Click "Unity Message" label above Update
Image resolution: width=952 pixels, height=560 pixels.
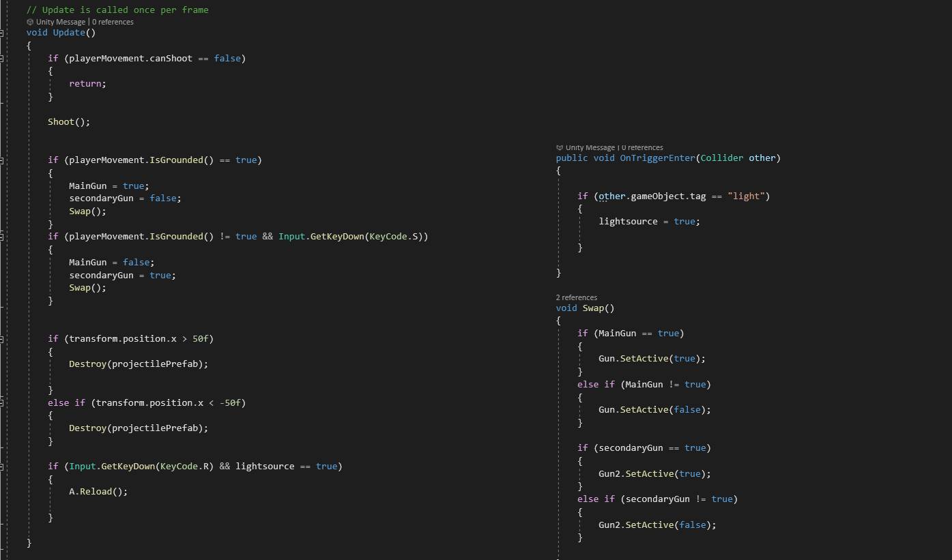(x=61, y=22)
